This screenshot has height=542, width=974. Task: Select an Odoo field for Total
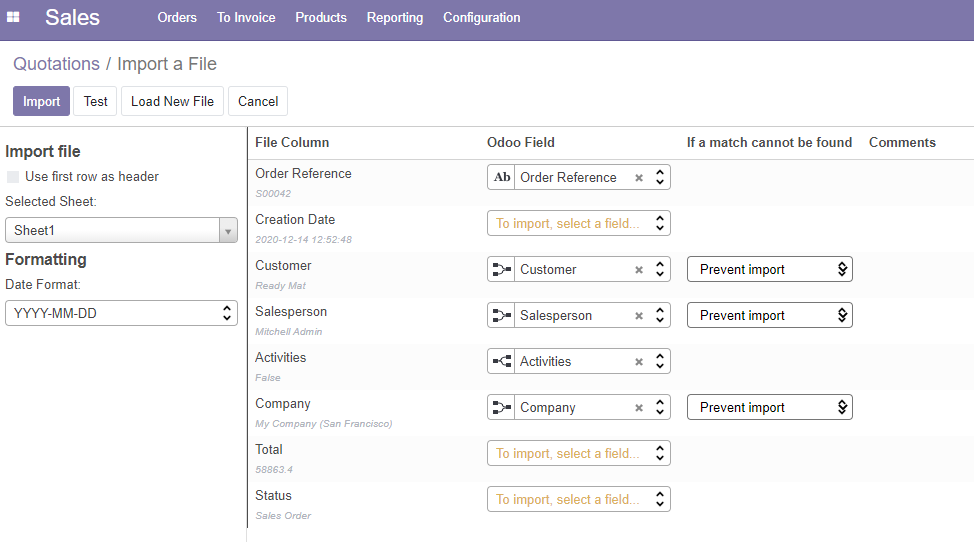click(x=578, y=454)
